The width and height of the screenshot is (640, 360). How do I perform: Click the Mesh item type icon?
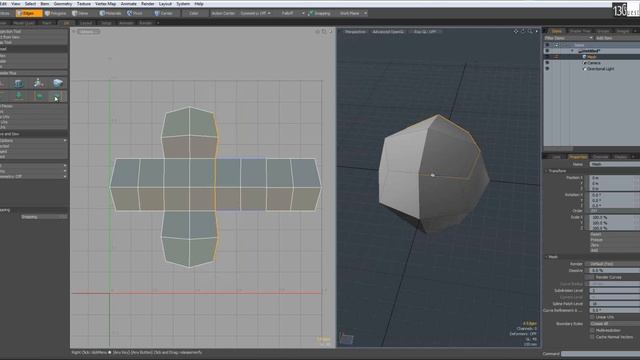pyautogui.click(x=584, y=57)
